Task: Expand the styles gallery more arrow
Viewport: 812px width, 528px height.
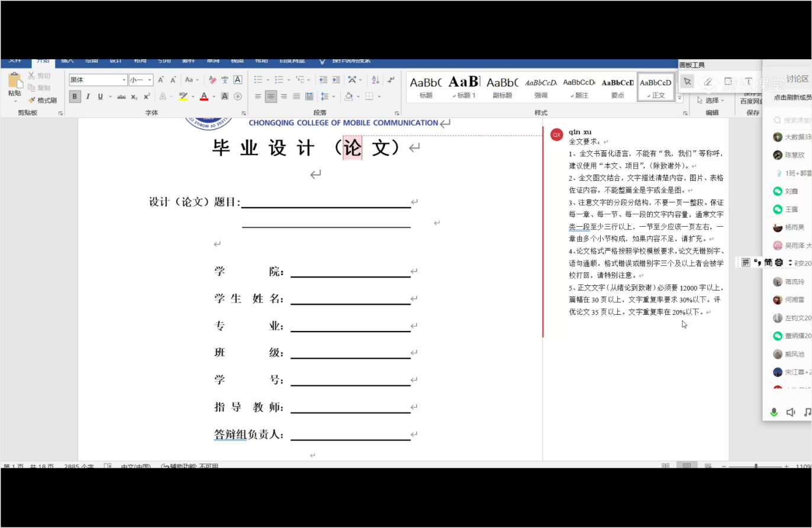Action: coord(679,98)
